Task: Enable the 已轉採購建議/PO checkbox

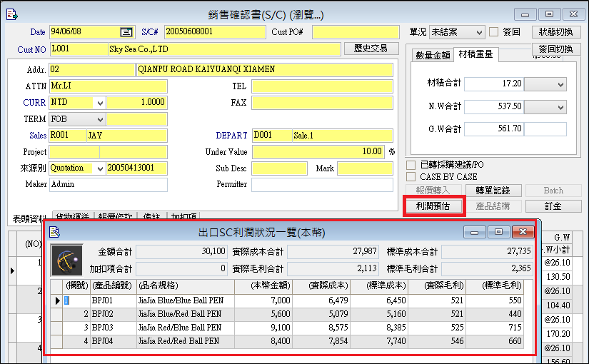Action: pyautogui.click(x=411, y=165)
